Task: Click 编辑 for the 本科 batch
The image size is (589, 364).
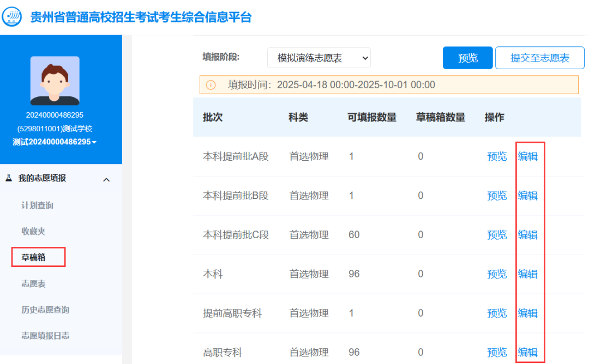Action: [527, 274]
